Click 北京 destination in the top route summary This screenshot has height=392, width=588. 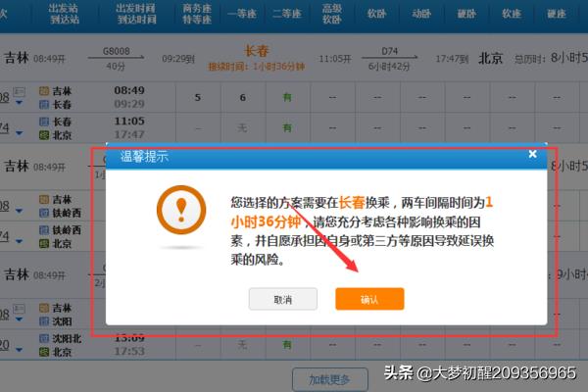[x=490, y=58]
